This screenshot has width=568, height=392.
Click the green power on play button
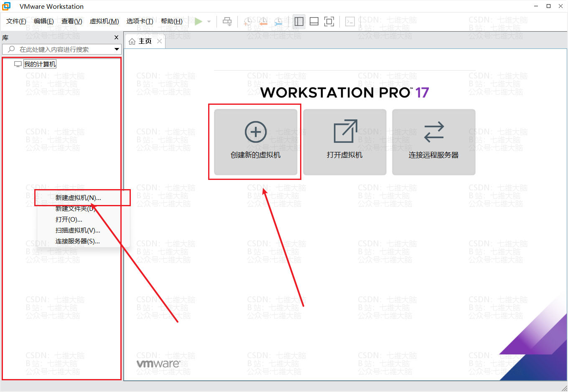[199, 21]
